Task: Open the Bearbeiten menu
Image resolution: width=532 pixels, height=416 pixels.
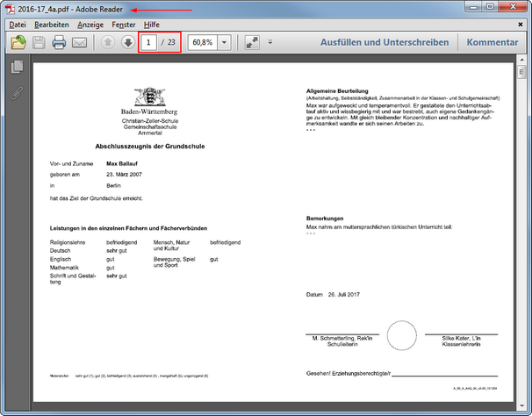Action: [52, 24]
